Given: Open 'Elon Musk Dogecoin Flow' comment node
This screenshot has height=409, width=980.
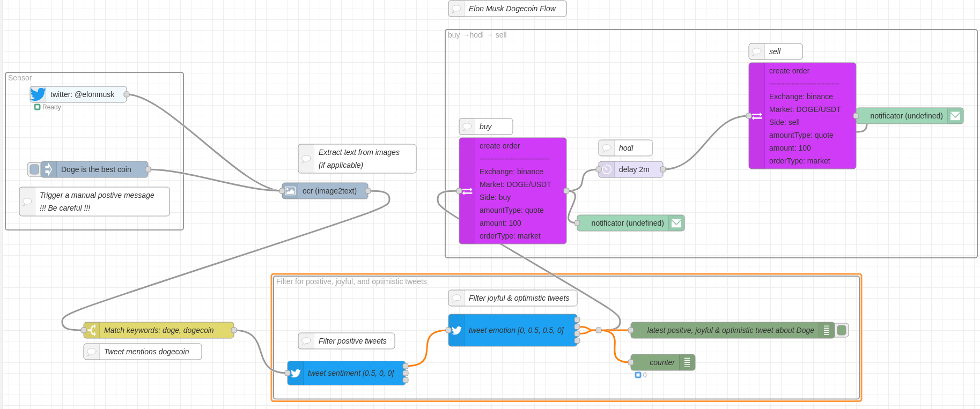Looking at the screenshot, I should pyautogui.click(x=507, y=9).
